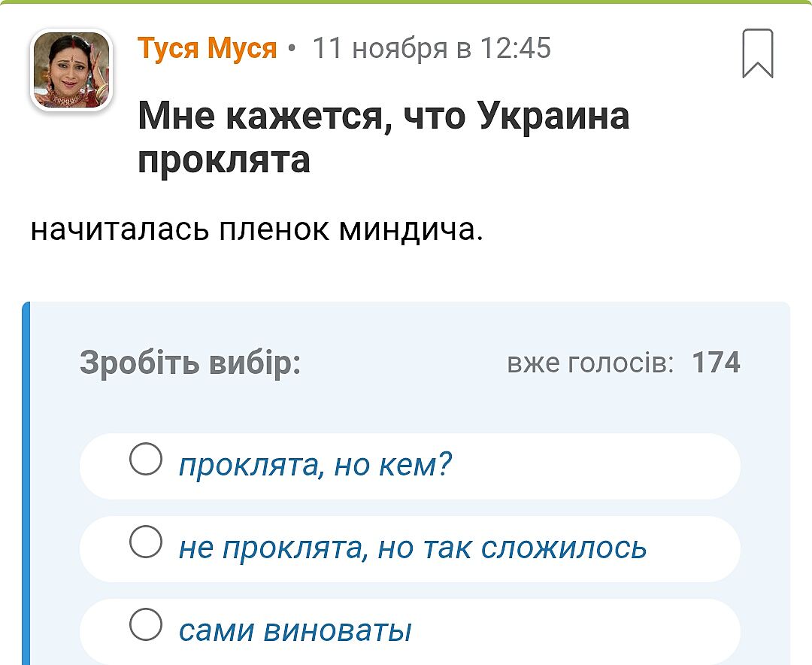Choose the не проклята, но так сложилось radio
The height and width of the screenshot is (665, 812).
pyautogui.click(x=145, y=541)
